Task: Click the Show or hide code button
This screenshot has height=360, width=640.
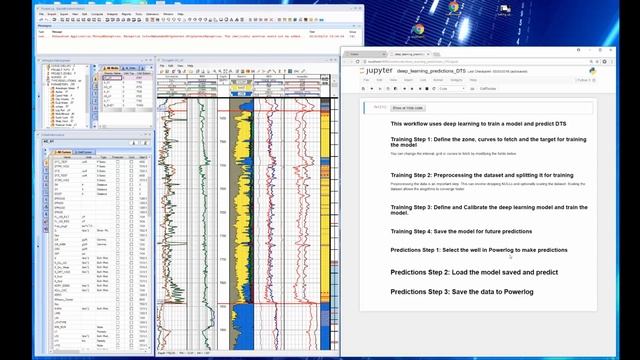Action: (x=408, y=108)
